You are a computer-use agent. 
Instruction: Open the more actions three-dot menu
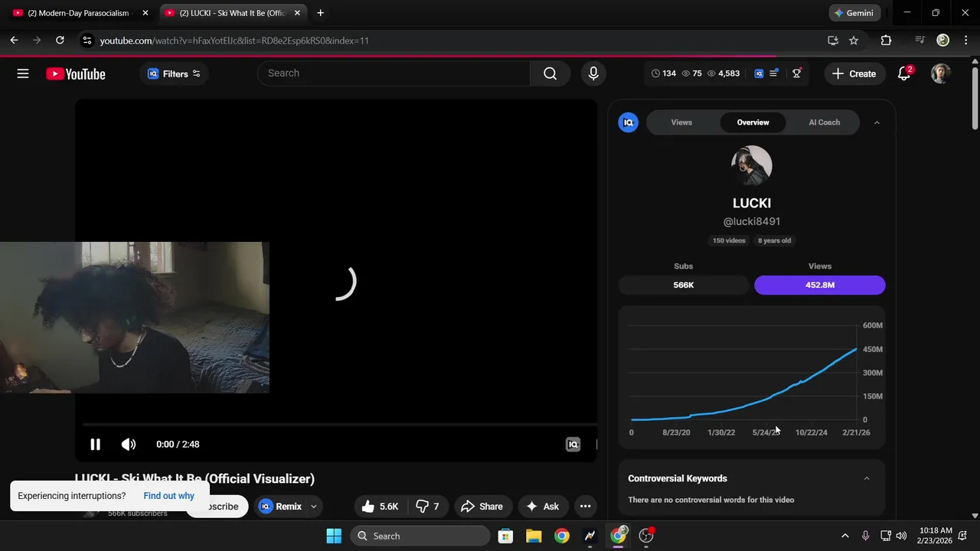[x=585, y=507]
